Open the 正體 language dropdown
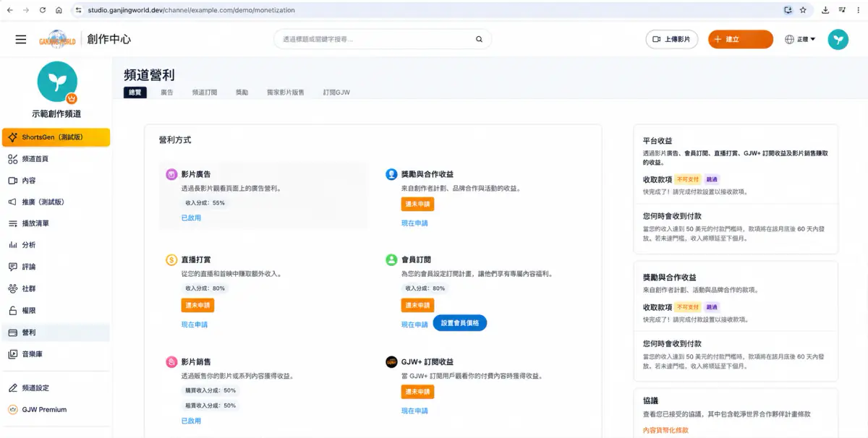 coord(800,39)
